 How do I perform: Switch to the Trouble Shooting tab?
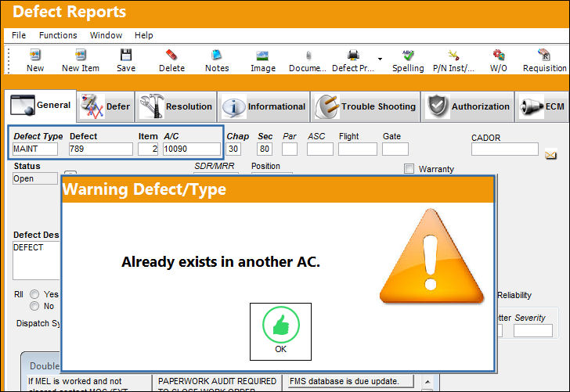(366, 106)
